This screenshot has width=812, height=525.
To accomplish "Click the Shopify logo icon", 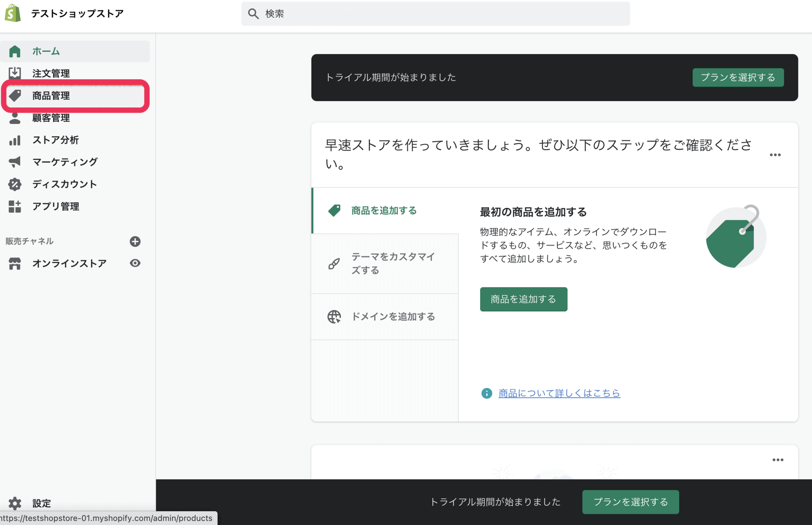I will 13,13.
